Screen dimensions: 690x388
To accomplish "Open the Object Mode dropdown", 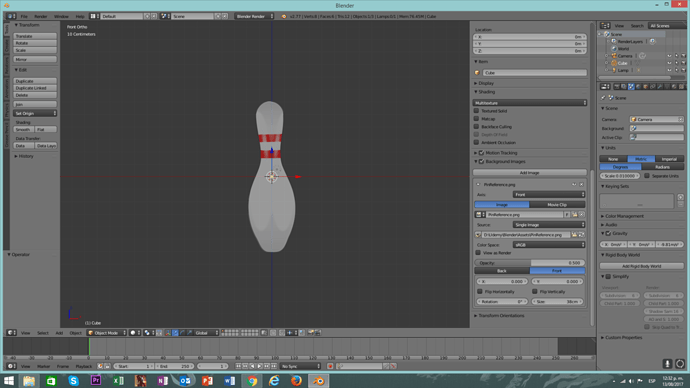I will pyautogui.click(x=107, y=333).
